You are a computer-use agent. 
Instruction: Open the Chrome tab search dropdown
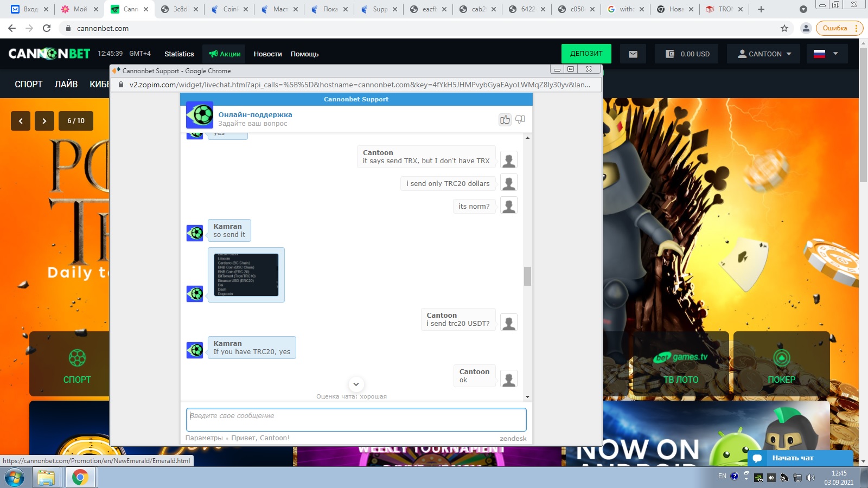tap(803, 9)
